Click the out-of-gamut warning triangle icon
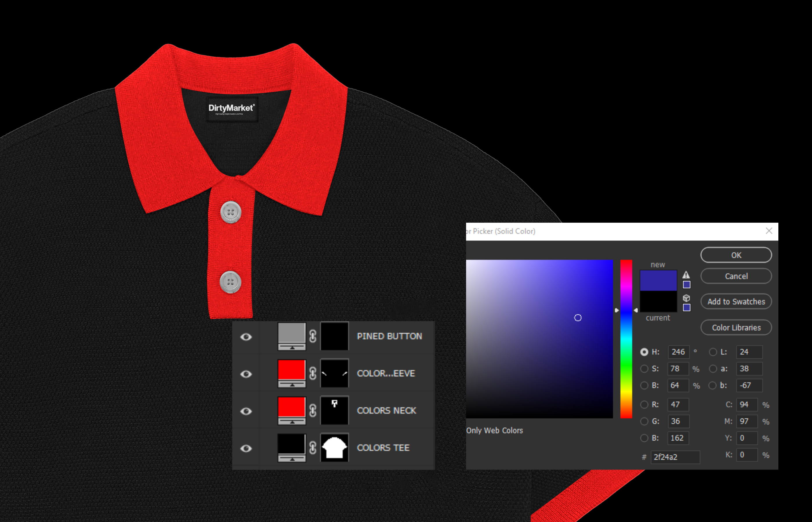 tap(686, 275)
